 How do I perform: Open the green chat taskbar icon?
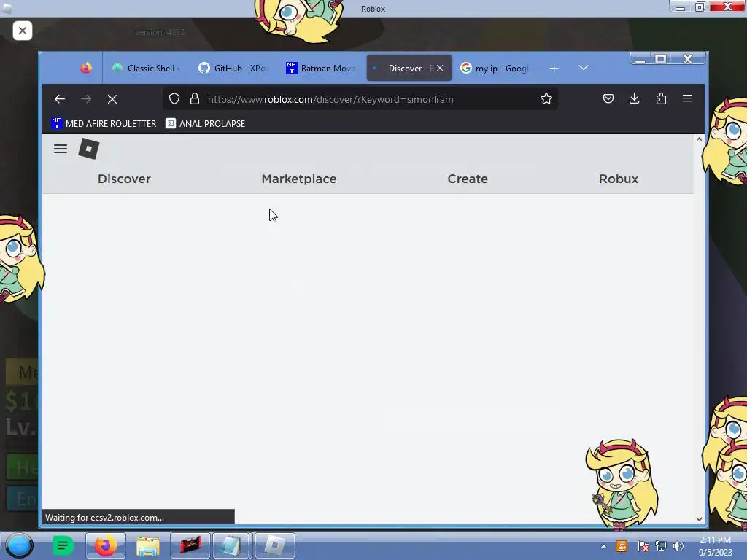63,545
